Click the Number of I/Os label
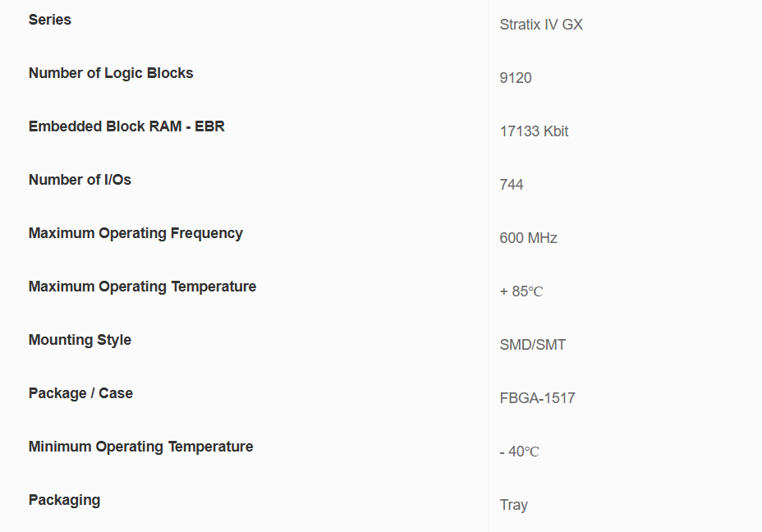The image size is (762, 532). 80,180
